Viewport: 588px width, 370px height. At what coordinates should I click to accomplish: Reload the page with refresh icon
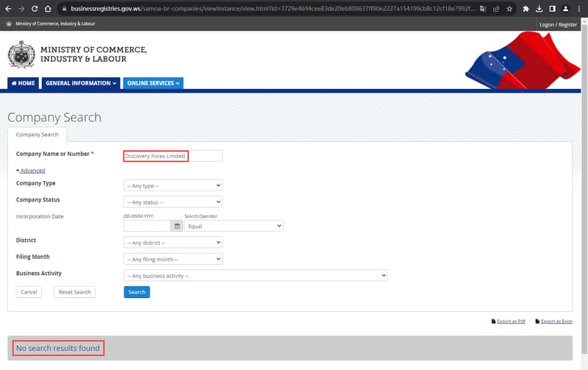pyautogui.click(x=35, y=9)
